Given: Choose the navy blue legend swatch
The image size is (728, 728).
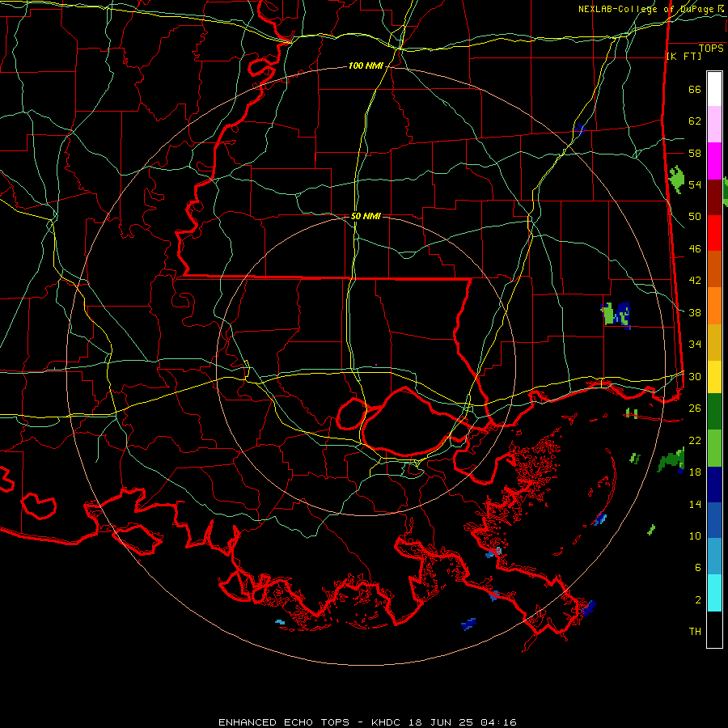Looking at the screenshot, I should point(714,485).
